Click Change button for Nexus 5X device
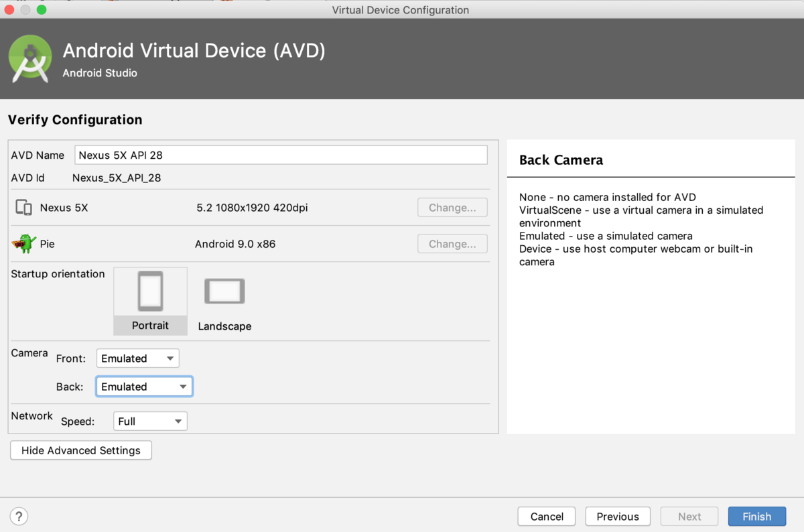 click(x=452, y=208)
